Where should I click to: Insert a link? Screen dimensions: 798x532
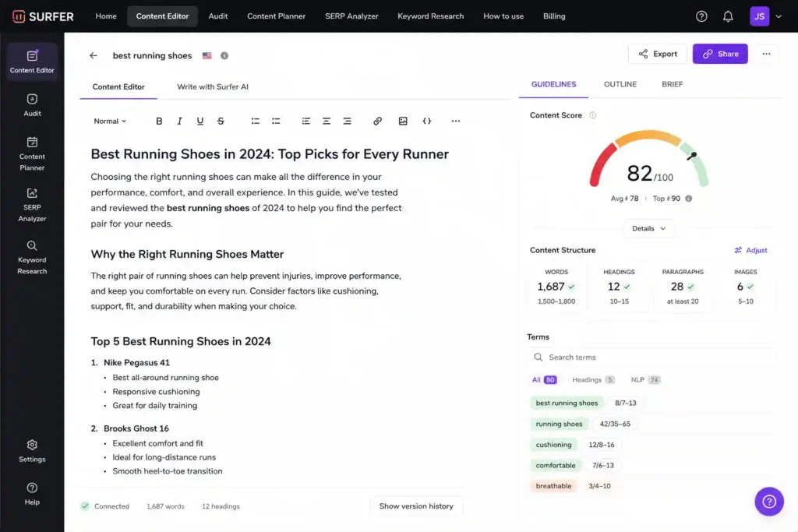pyautogui.click(x=377, y=121)
